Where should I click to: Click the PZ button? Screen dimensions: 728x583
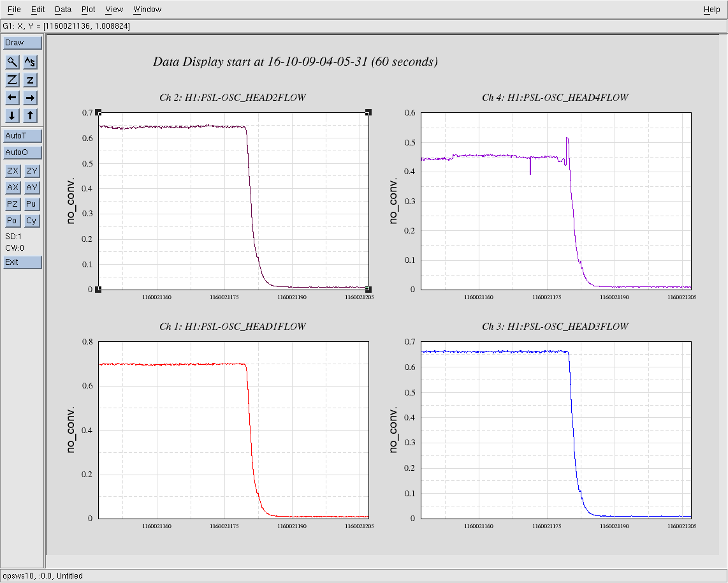click(13, 204)
